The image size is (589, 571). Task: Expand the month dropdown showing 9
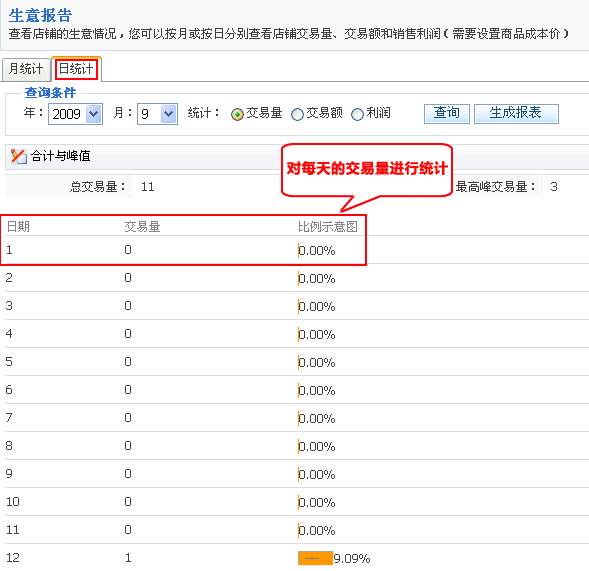(x=157, y=114)
